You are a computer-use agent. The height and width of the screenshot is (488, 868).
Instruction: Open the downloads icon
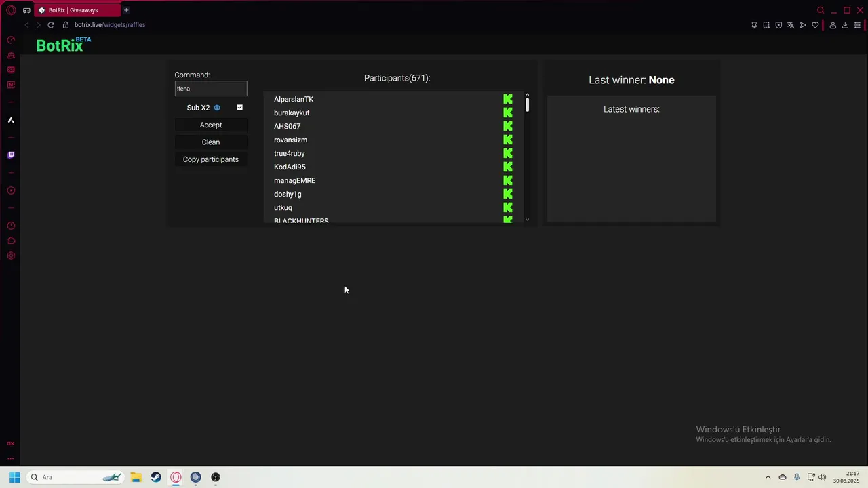(x=845, y=25)
